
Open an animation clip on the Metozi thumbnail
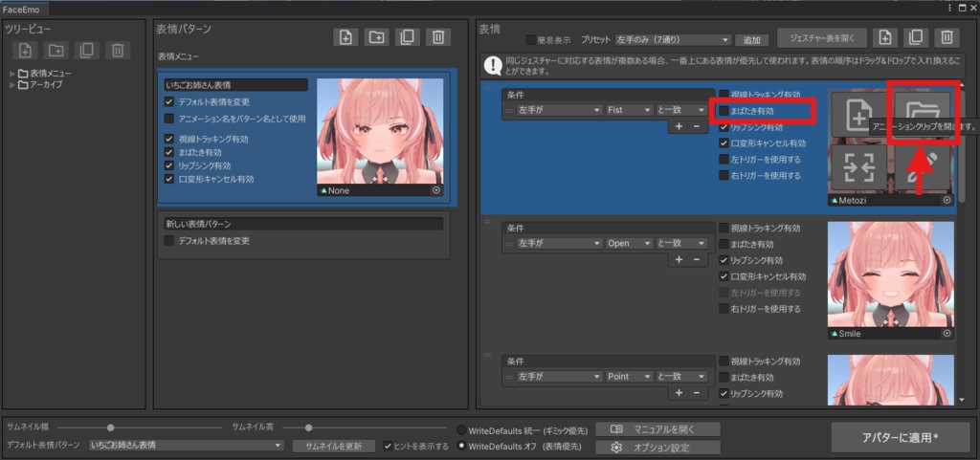tap(923, 115)
